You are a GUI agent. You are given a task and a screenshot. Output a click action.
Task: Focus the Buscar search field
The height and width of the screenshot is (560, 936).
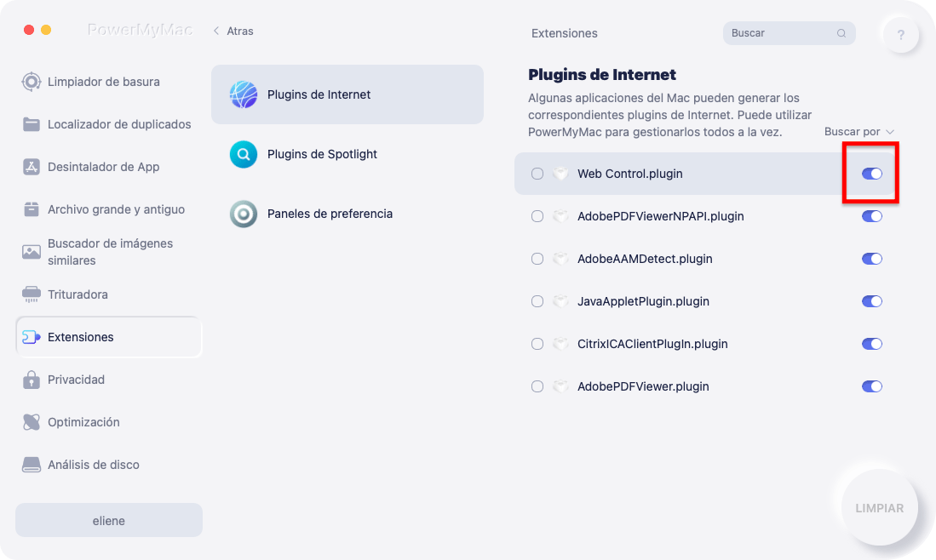790,33
